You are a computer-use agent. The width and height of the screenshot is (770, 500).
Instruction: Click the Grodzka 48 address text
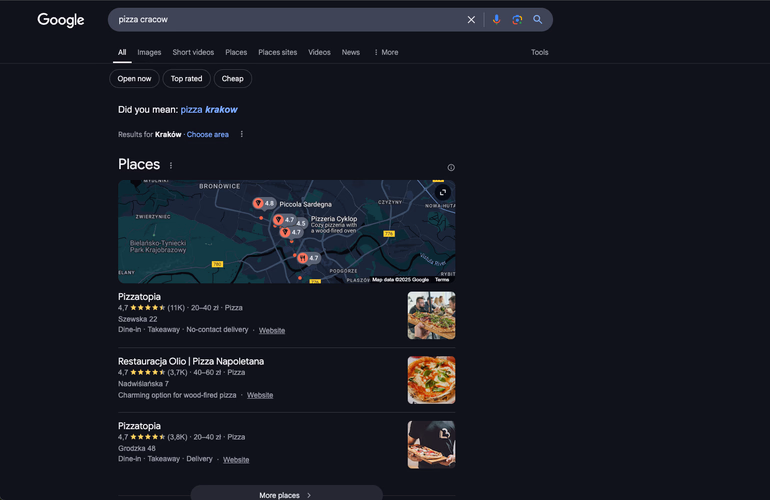click(x=137, y=448)
